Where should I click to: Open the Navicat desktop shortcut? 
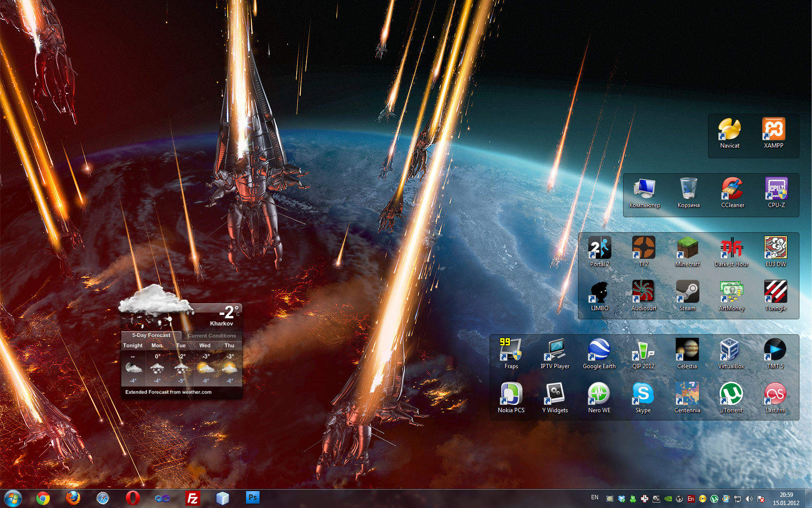pos(729,133)
